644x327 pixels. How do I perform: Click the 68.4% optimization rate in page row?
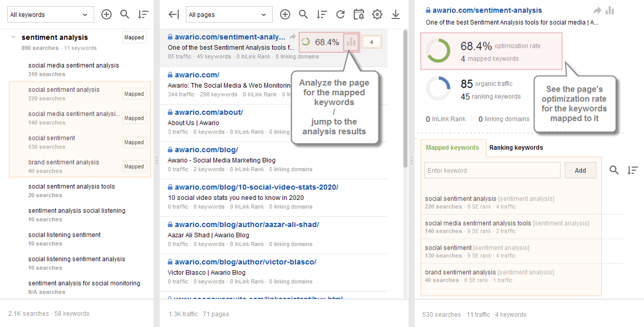pos(327,43)
